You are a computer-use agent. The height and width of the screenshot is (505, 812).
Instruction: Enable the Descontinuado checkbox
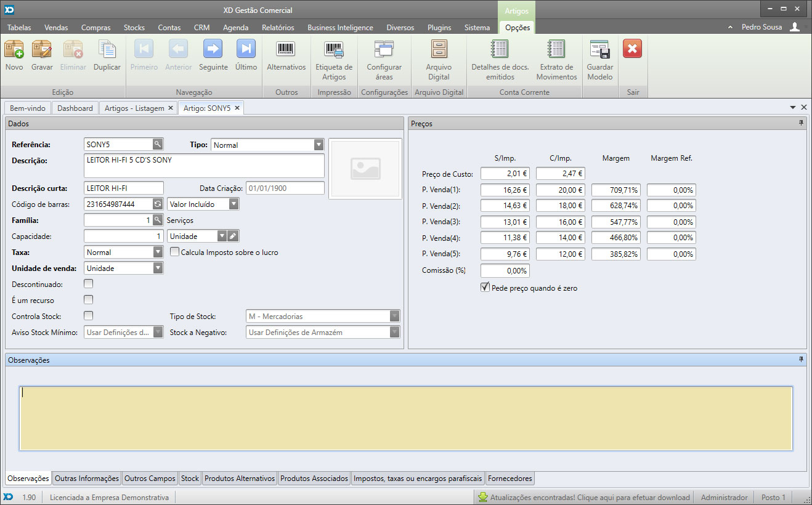pyautogui.click(x=89, y=284)
